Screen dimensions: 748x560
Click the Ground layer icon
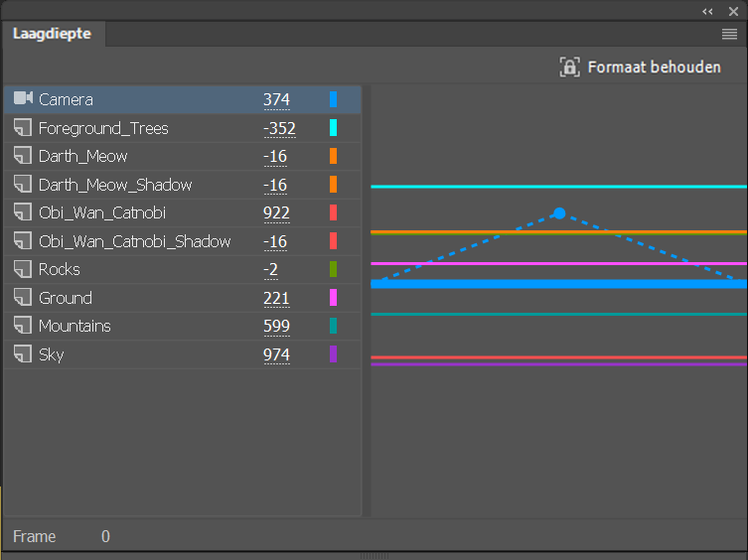point(23,298)
